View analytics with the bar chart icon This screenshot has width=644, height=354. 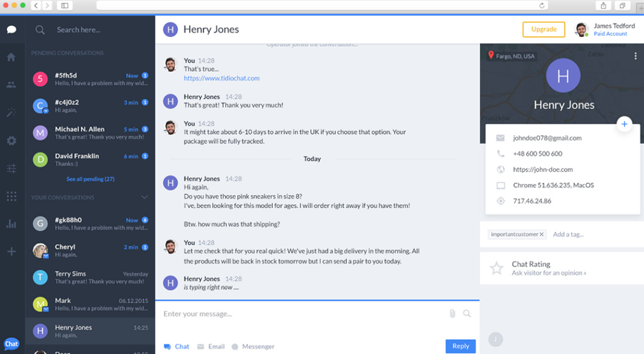(11, 224)
